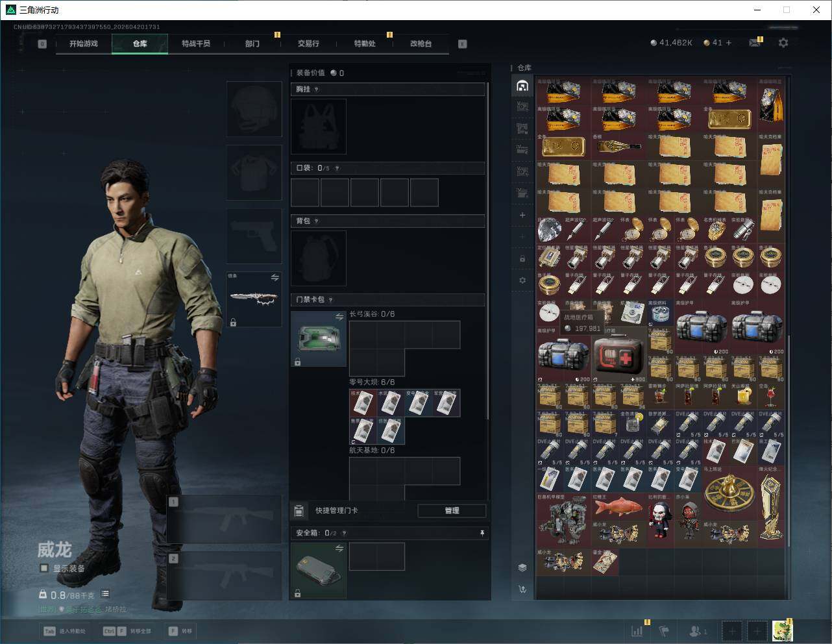This screenshot has height=644, width=832.
Task: Select the gold wristwatch item
Action: [716, 230]
